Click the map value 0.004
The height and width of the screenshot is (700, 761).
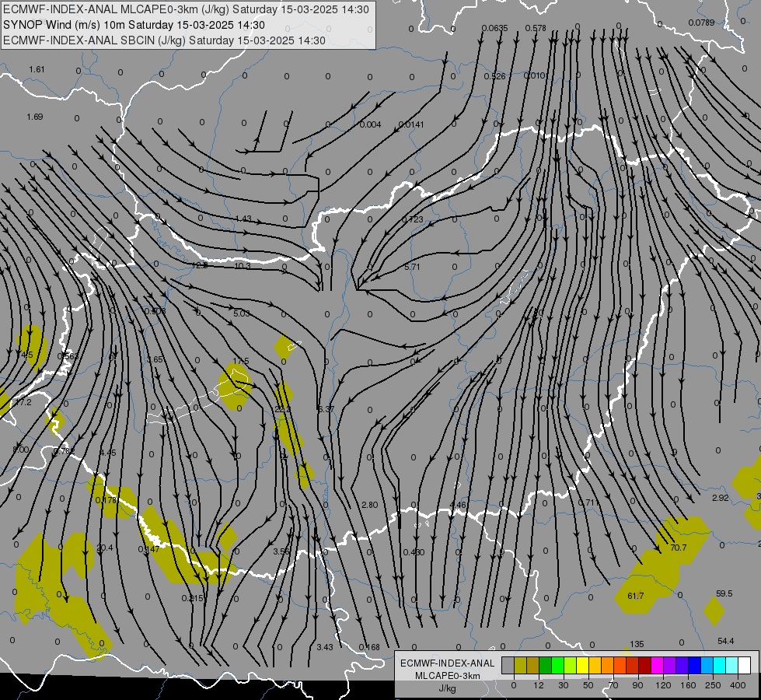click(x=370, y=124)
